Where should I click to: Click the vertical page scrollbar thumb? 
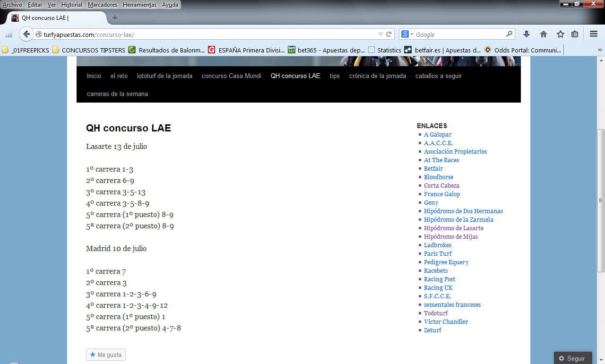point(601,200)
